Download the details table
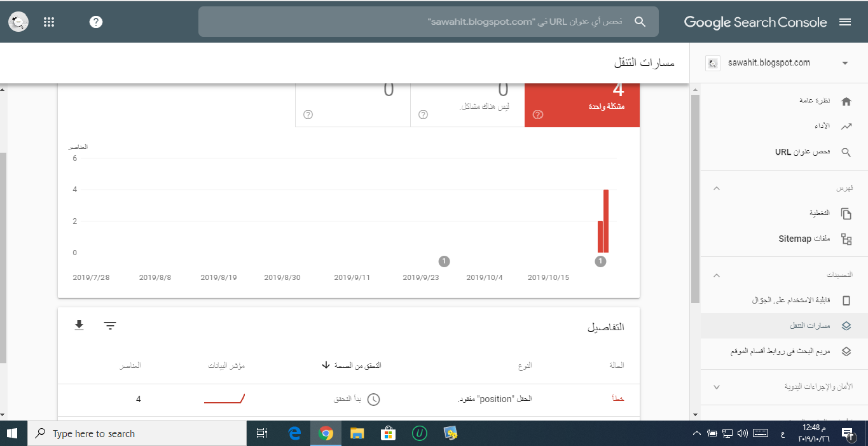Screen dimensions: 868x446 point(79,325)
